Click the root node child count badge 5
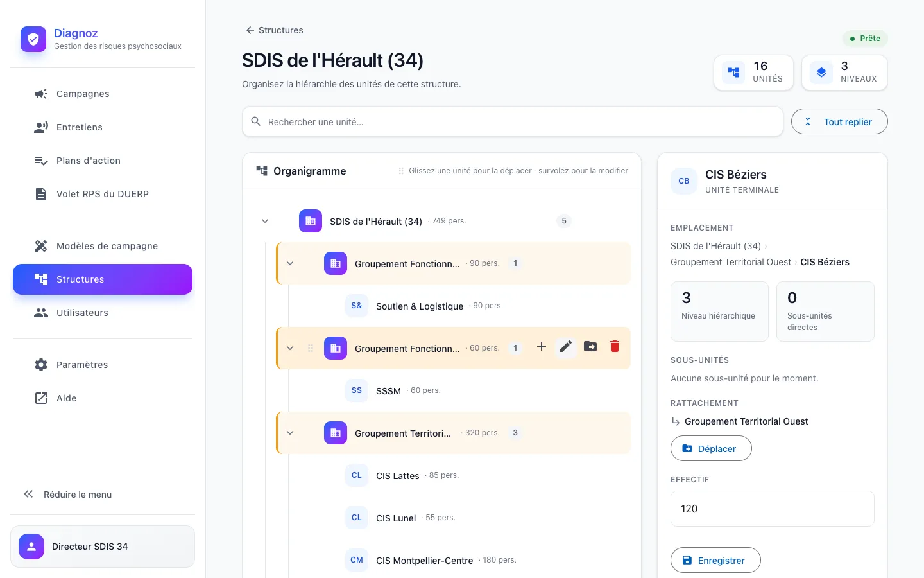This screenshot has height=578, width=924. 564,221
